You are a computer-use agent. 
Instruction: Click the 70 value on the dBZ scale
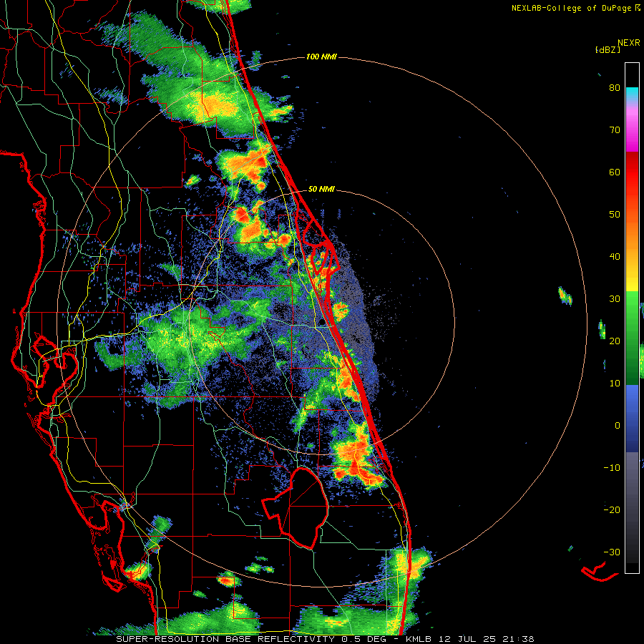(615, 130)
